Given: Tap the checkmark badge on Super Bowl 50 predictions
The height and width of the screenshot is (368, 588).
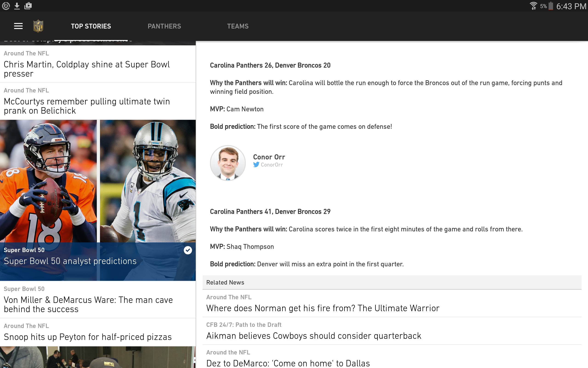Looking at the screenshot, I should 188,250.
